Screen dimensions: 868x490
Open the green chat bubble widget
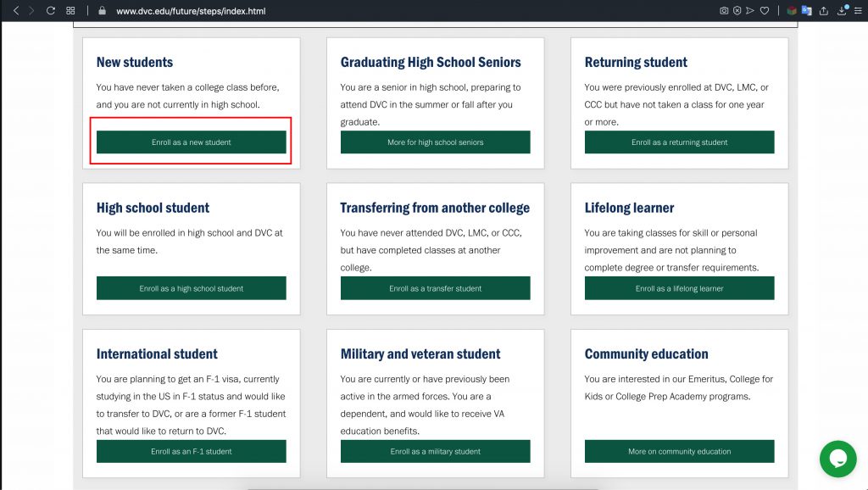point(838,459)
